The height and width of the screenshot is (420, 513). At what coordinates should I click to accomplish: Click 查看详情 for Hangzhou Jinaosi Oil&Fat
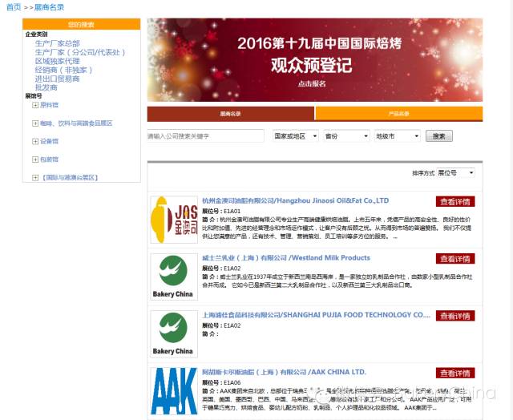[x=455, y=202]
